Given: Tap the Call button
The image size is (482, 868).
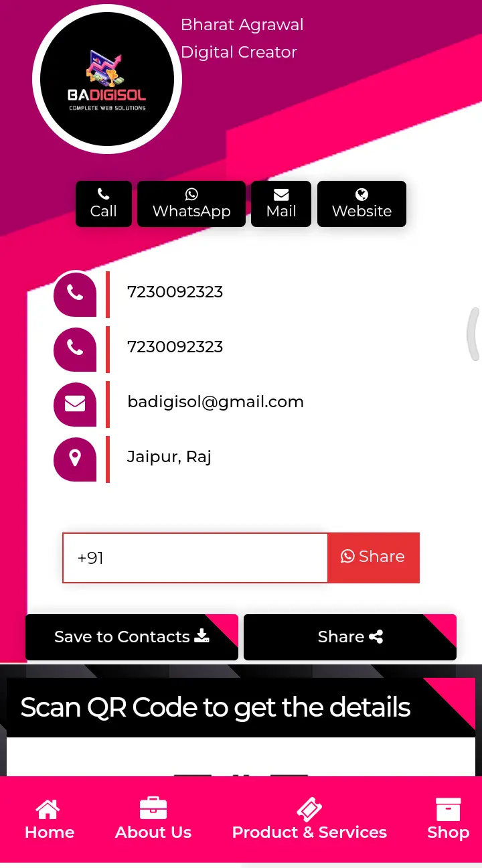Looking at the screenshot, I should (x=104, y=204).
